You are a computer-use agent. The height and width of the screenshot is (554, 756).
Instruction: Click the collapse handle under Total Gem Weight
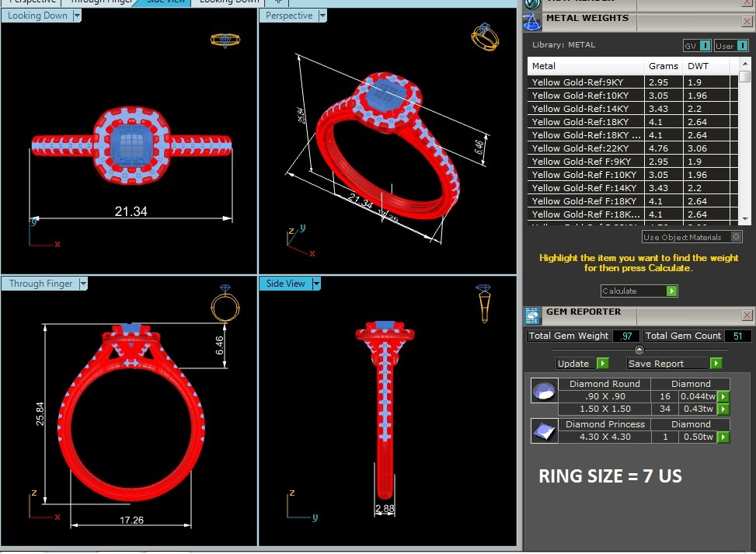(x=639, y=350)
